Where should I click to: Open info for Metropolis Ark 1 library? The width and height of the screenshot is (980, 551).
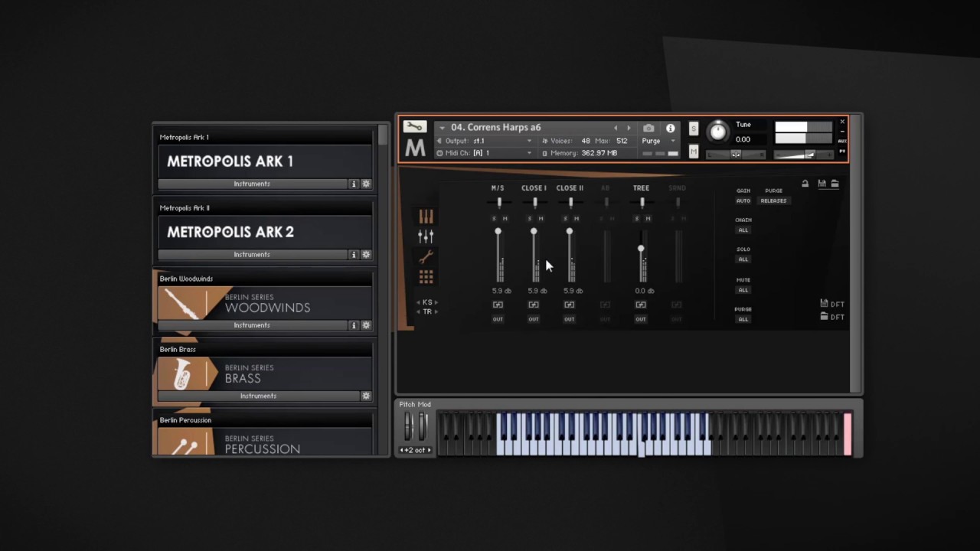[354, 184]
